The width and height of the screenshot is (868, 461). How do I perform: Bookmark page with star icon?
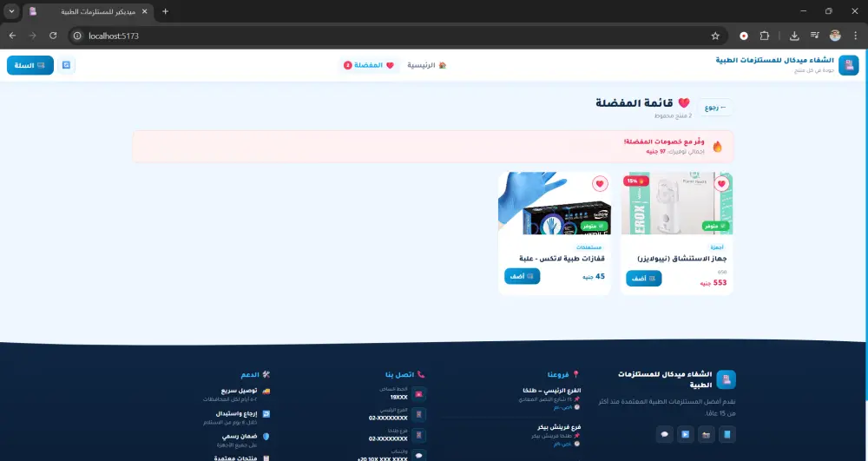click(715, 36)
